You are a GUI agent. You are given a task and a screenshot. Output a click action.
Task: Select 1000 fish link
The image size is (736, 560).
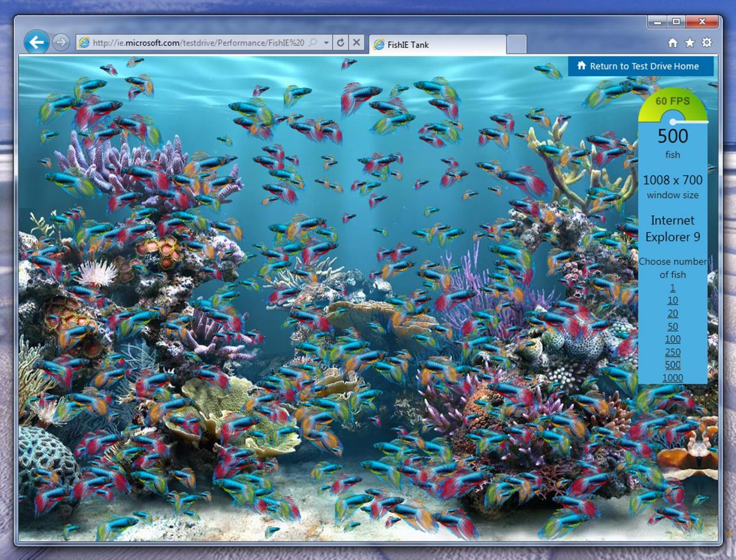click(673, 378)
